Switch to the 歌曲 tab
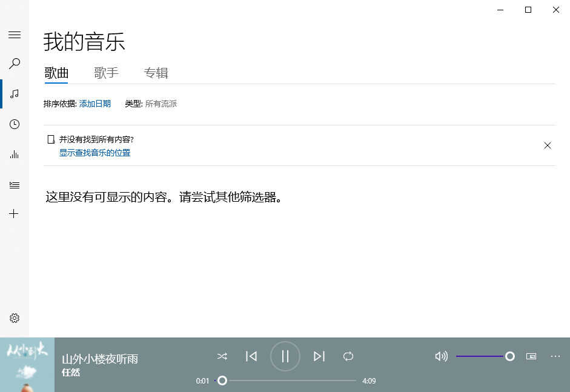The width and height of the screenshot is (570, 392). point(56,73)
